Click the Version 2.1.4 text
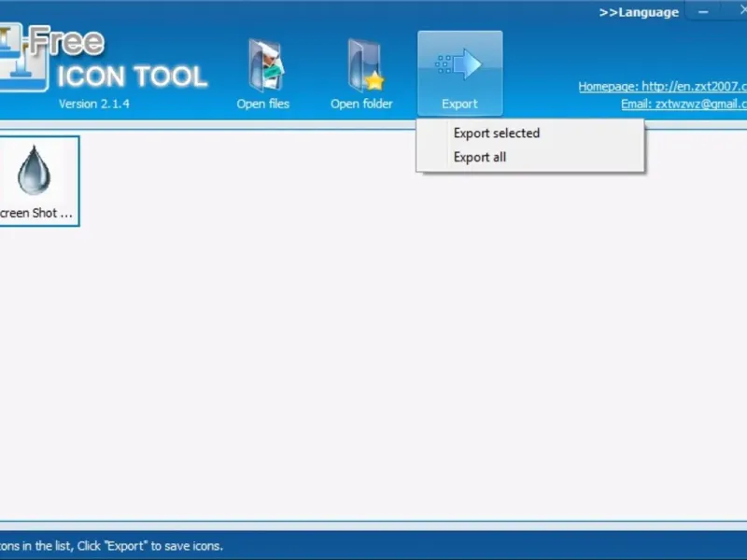 coord(94,104)
